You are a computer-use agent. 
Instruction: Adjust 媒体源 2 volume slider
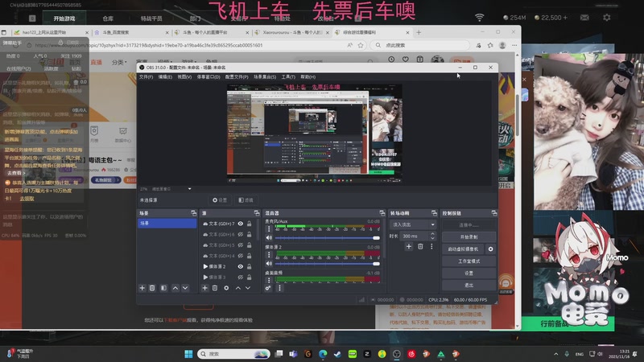click(x=328, y=264)
